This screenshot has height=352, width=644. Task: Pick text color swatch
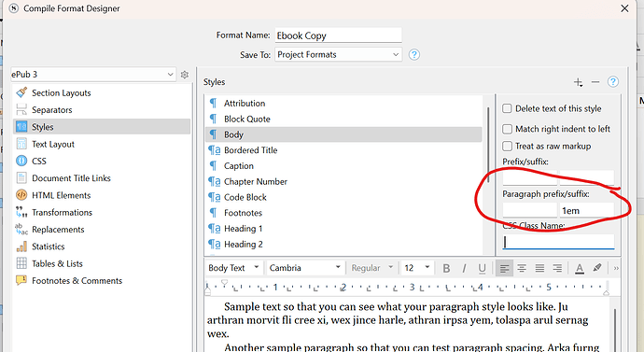point(580,268)
